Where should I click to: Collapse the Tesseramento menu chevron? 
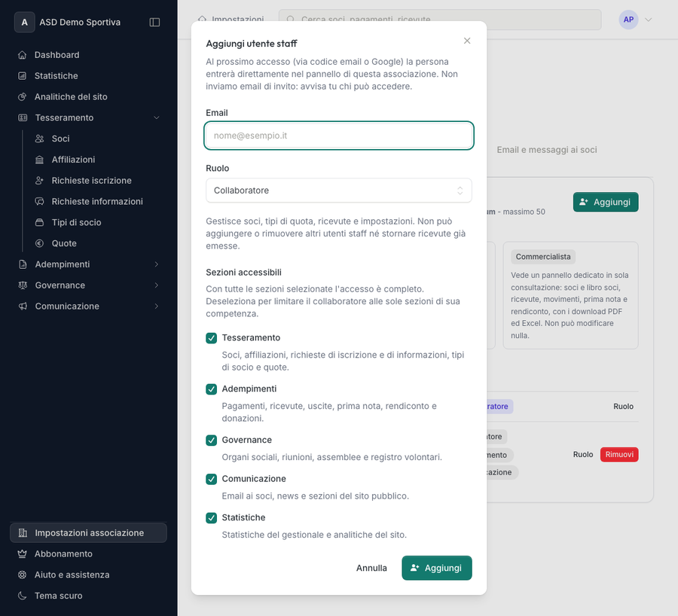tap(157, 117)
